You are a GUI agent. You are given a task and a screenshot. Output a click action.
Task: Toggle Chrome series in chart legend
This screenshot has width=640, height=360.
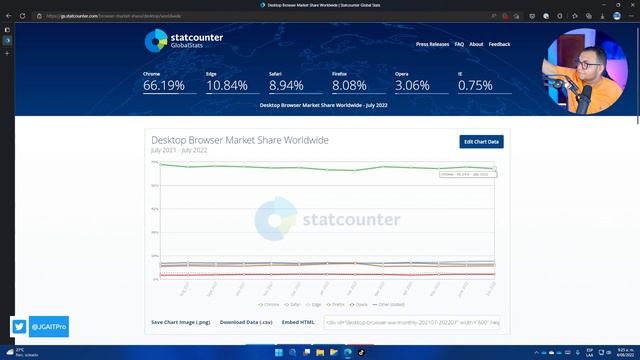pos(269,304)
